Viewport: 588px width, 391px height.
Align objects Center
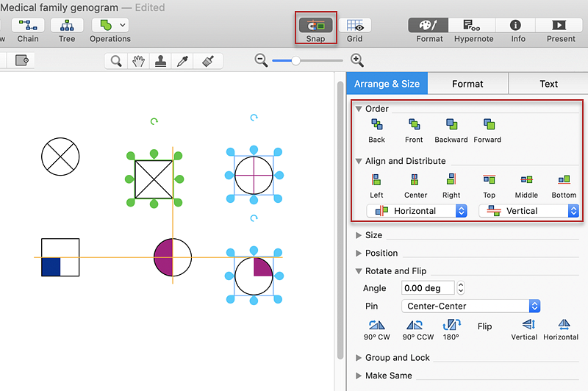(x=415, y=186)
